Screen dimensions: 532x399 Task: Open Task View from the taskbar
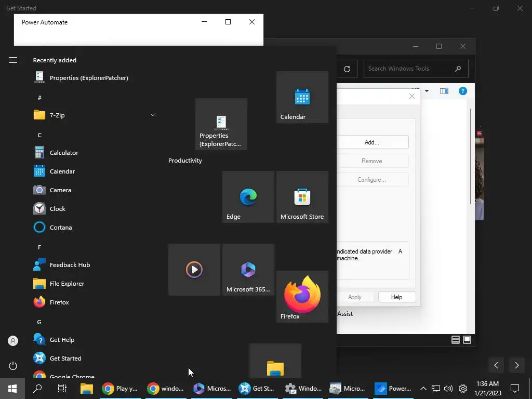(x=62, y=389)
